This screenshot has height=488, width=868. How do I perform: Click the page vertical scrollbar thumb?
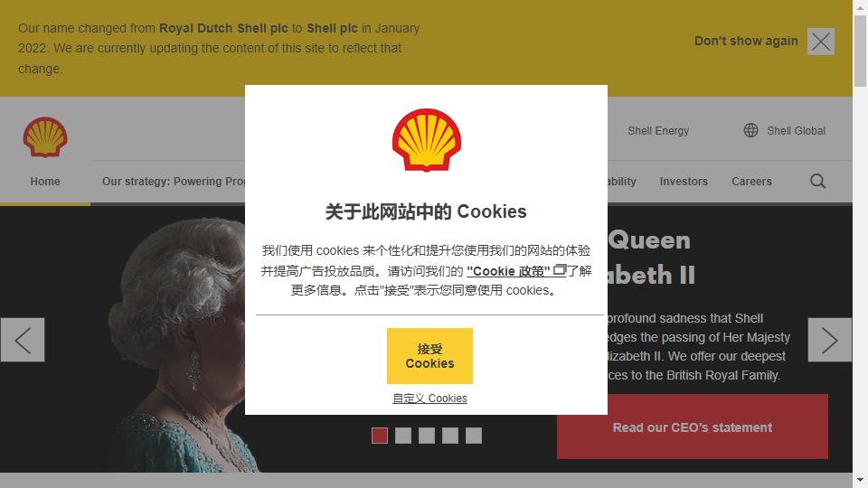(860, 51)
